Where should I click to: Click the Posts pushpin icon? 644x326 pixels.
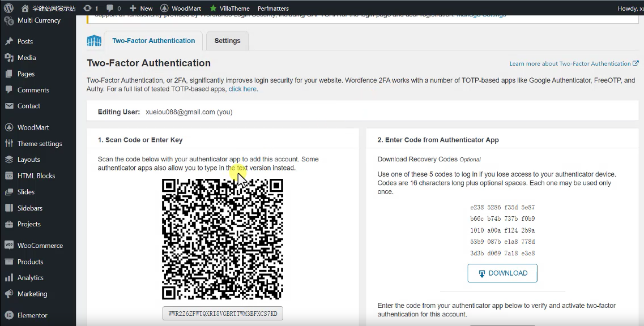coord(8,41)
